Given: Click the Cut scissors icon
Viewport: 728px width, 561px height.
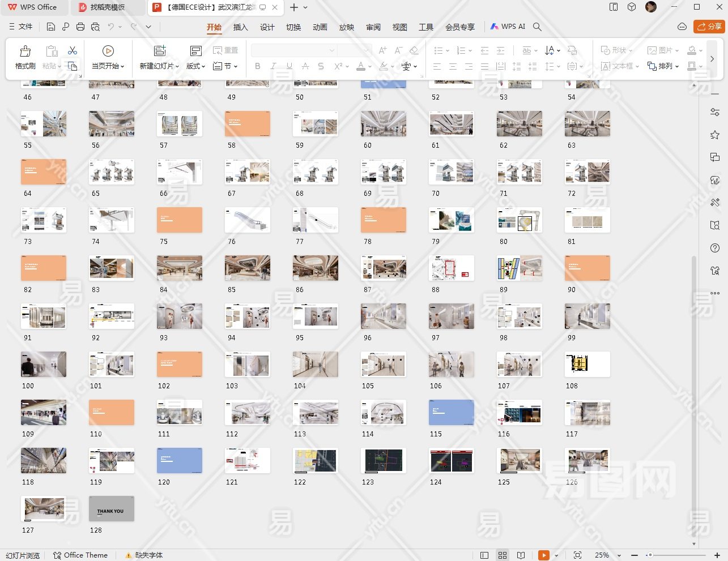Looking at the screenshot, I should pyautogui.click(x=73, y=51).
